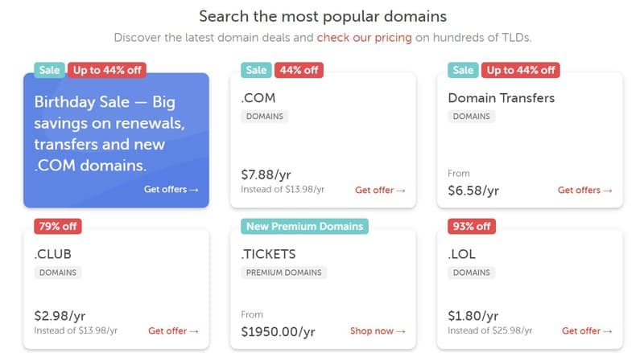
Task: Click the Domain Transfers card title
Action: click(x=501, y=98)
